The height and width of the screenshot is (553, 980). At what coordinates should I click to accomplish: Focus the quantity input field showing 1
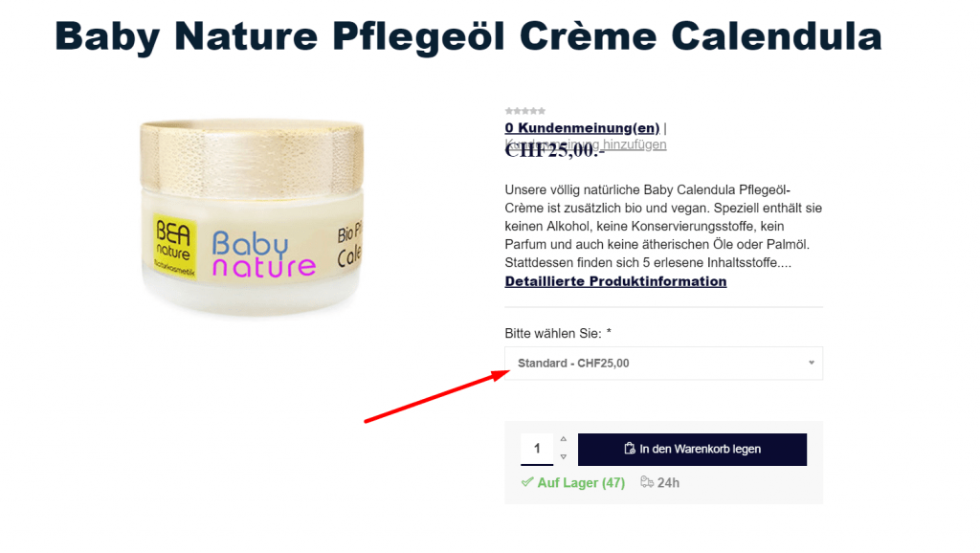point(537,449)
